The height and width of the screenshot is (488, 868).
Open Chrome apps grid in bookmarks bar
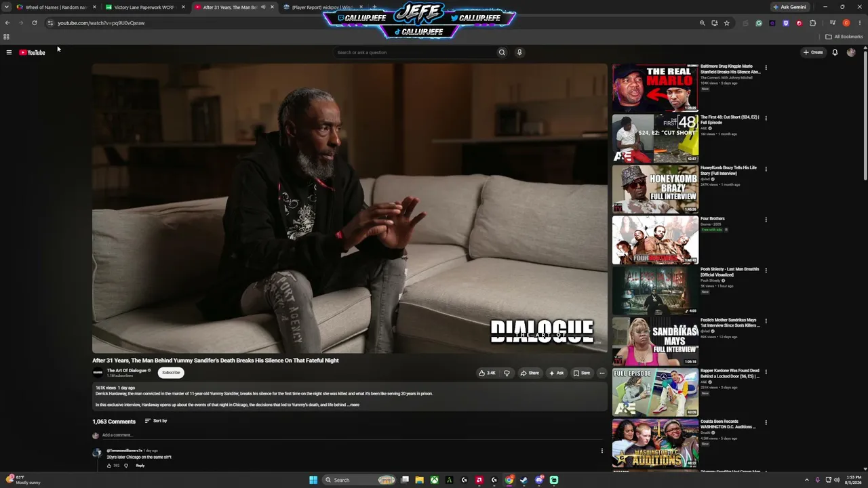(7, 37)
